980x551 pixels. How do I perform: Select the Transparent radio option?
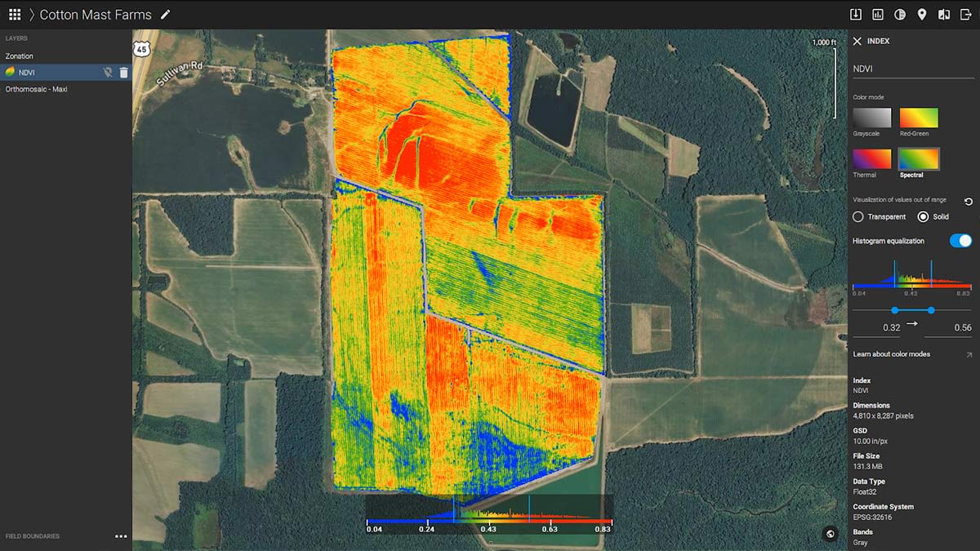pyautogui.click(x=860, y=216)
